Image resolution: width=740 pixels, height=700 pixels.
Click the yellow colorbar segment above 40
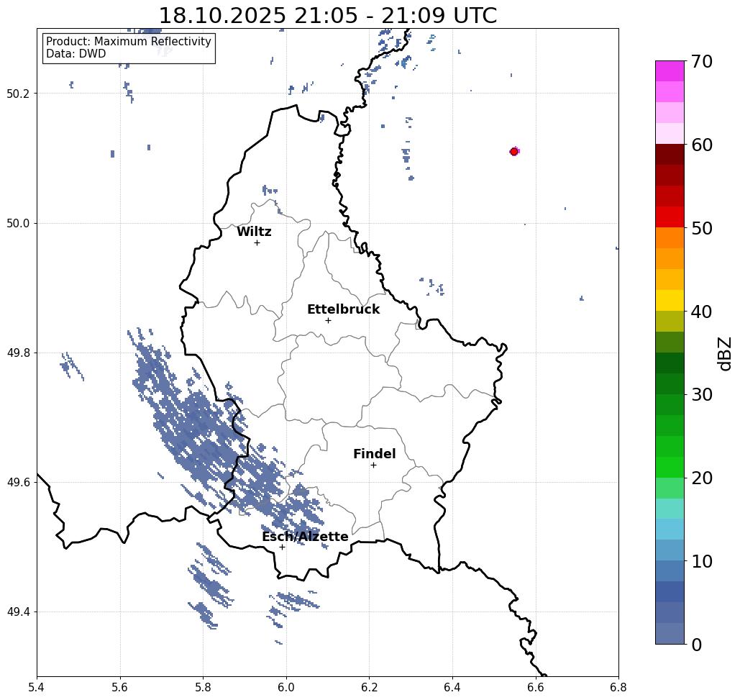pyautogui.click(x=670, y=300)
